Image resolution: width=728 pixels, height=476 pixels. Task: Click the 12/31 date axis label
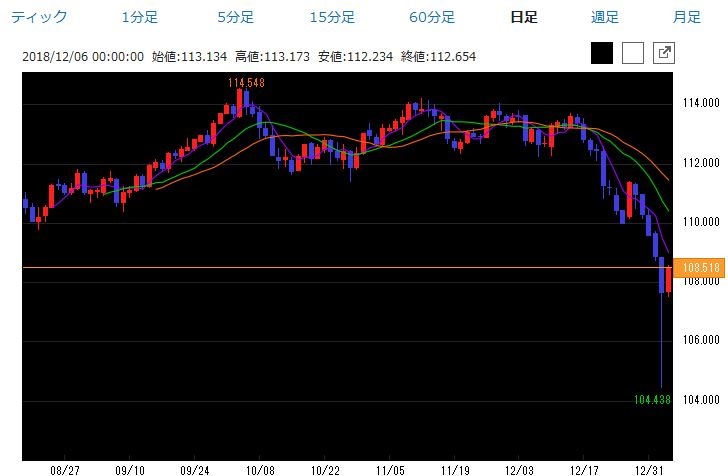click(x=649, y=470)
